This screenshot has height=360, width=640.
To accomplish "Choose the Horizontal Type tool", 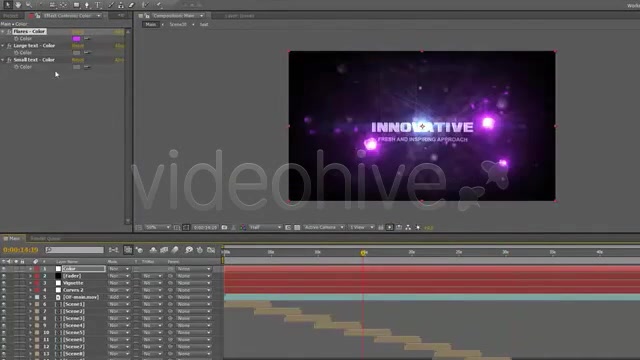I will (98, 5).
